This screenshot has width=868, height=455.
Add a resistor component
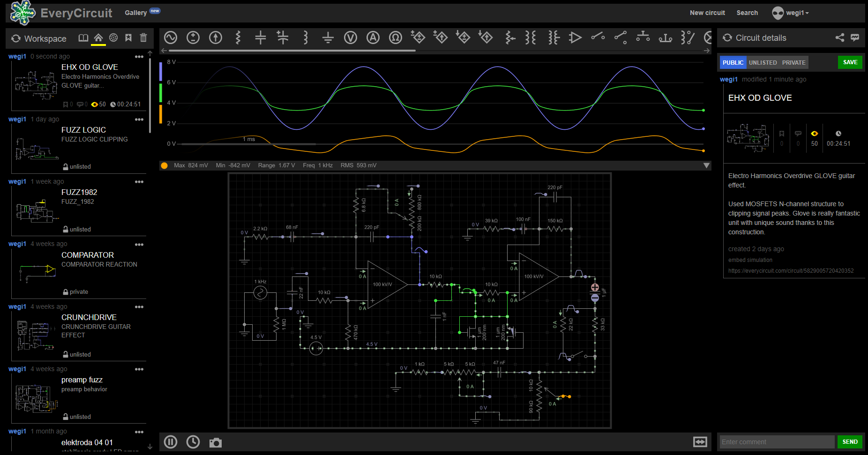(x=238, y=37)
